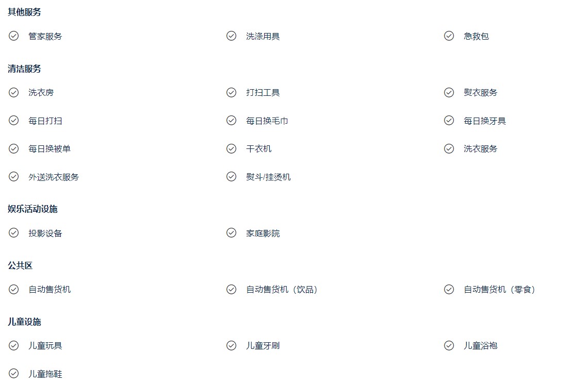Select the 每日换牙具 amenity text
Image resolution: width=588 pixels, height=385 pixels.
(x=484, y=121)
